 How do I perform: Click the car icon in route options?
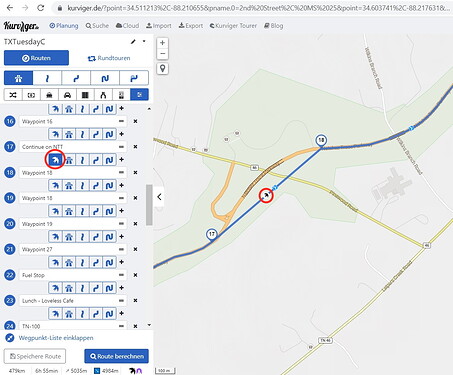tap(67, 95)
